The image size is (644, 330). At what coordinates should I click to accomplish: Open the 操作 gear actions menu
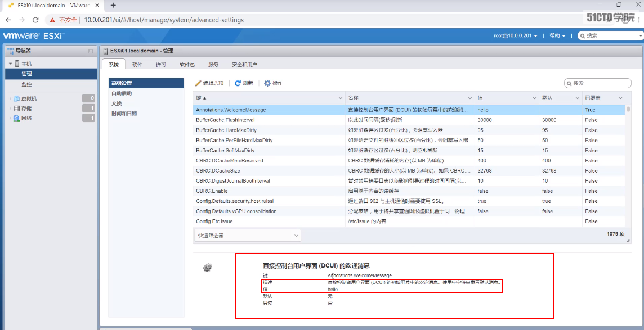click(274, 83)
